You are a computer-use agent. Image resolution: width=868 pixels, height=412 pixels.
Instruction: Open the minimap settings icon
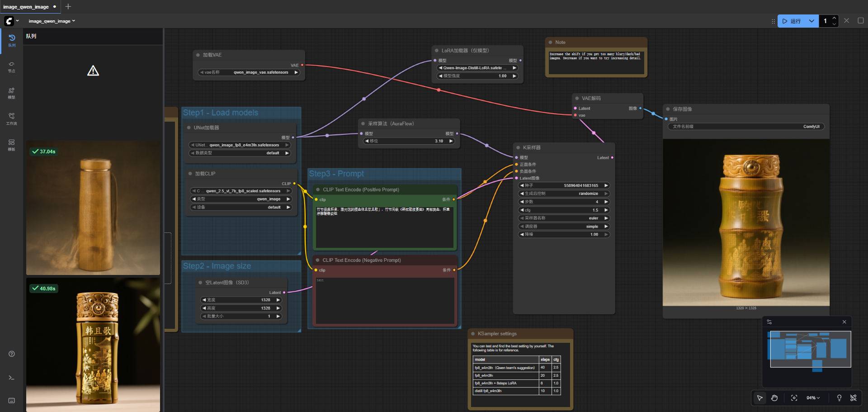[x=769, y=322]
